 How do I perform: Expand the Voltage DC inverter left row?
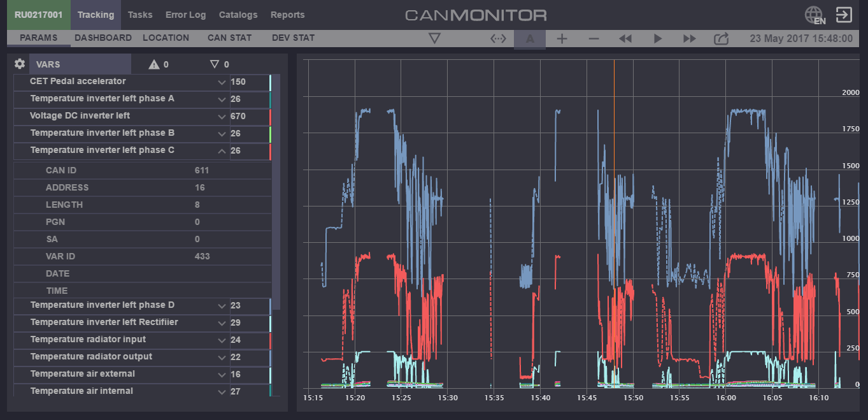(222, 117)
